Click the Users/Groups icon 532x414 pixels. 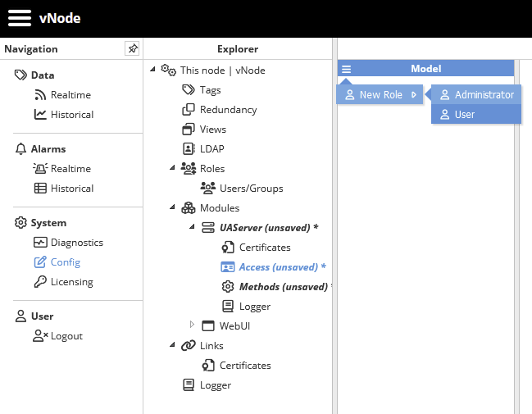click(x=208, y=189)
